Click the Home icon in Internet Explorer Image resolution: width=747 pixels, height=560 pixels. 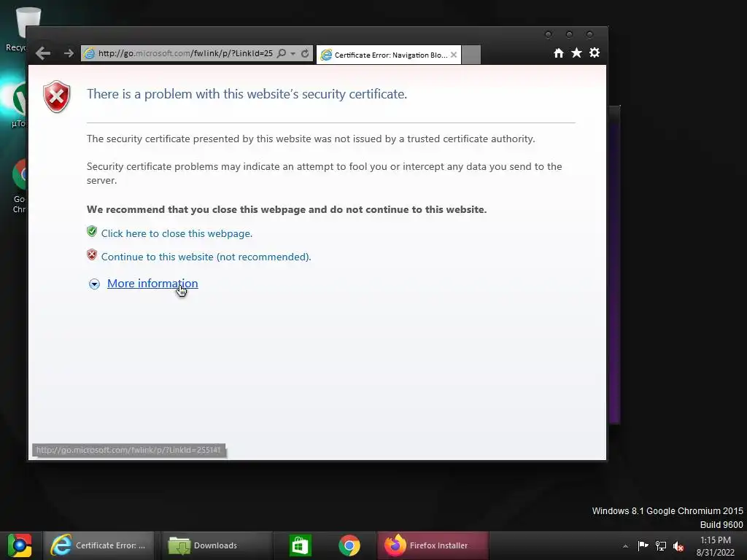pyautogui.click(x=559, y=52)
